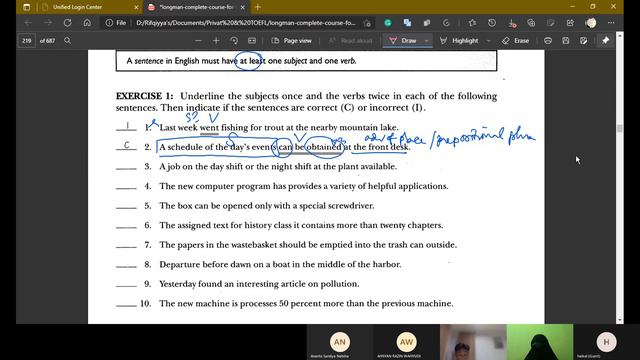Click the scrollbar down arrow
The width and height of the screenshot is (640, 360).
click(x=620, y=320)
